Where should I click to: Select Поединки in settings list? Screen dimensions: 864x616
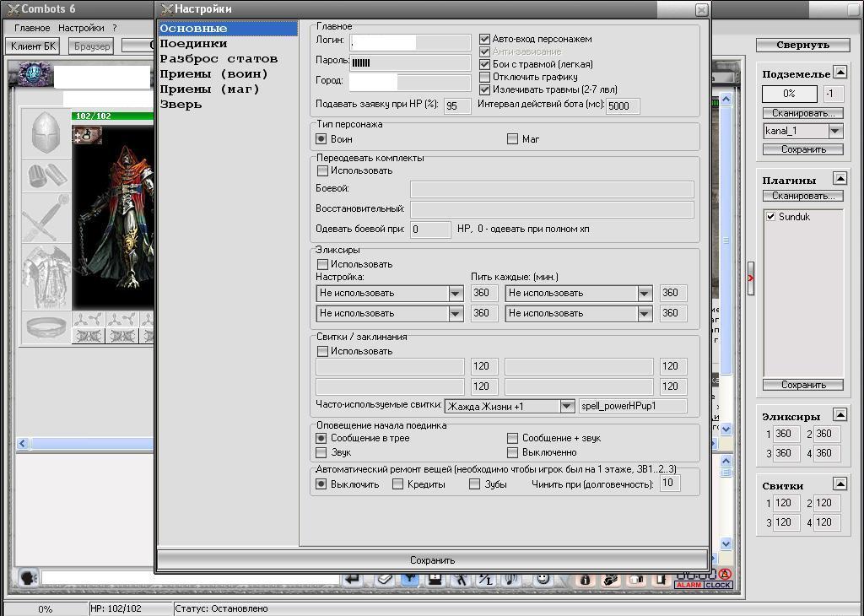click(193, 44)
